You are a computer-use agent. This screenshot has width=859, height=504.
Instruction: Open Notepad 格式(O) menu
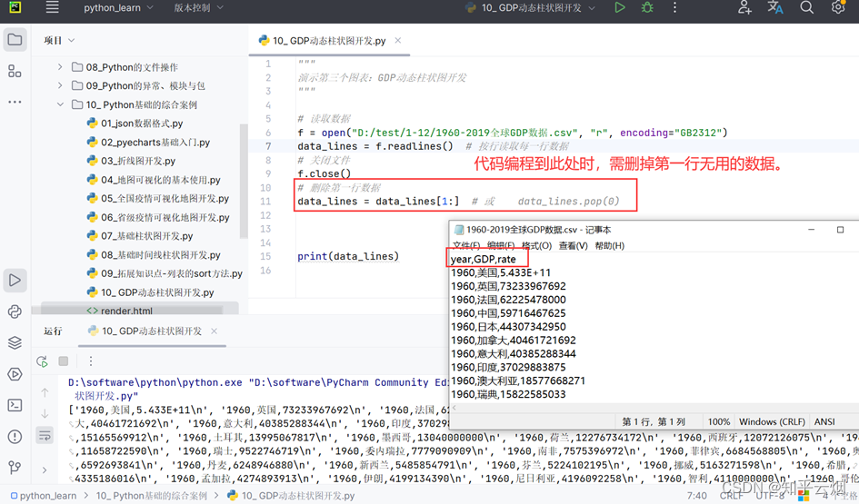coord(536,246)
